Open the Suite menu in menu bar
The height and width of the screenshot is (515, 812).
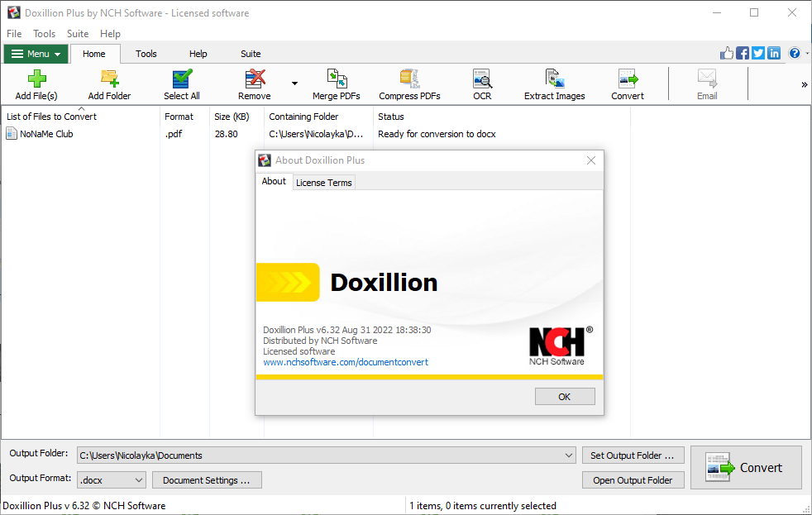click(78, 34)
